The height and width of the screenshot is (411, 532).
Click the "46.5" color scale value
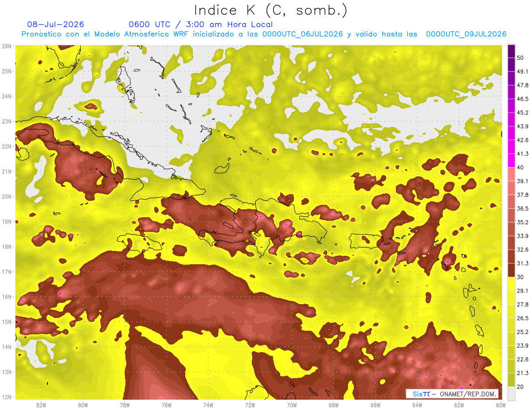(x=522, y=99)
